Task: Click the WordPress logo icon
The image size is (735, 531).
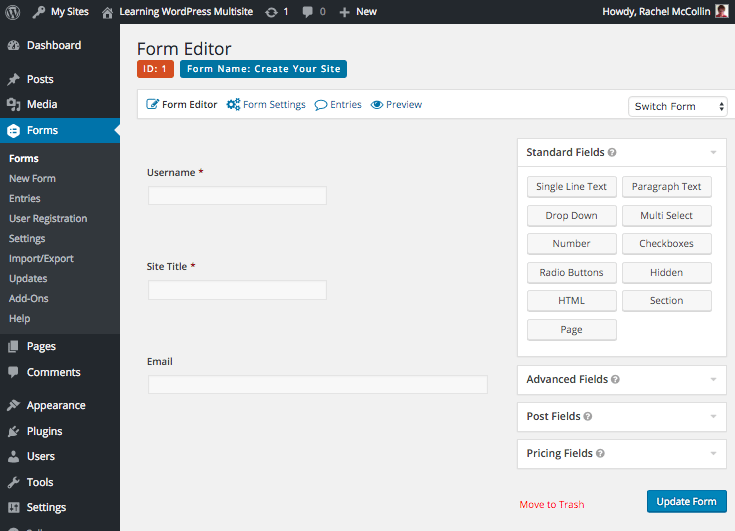Action: [13, 12]
